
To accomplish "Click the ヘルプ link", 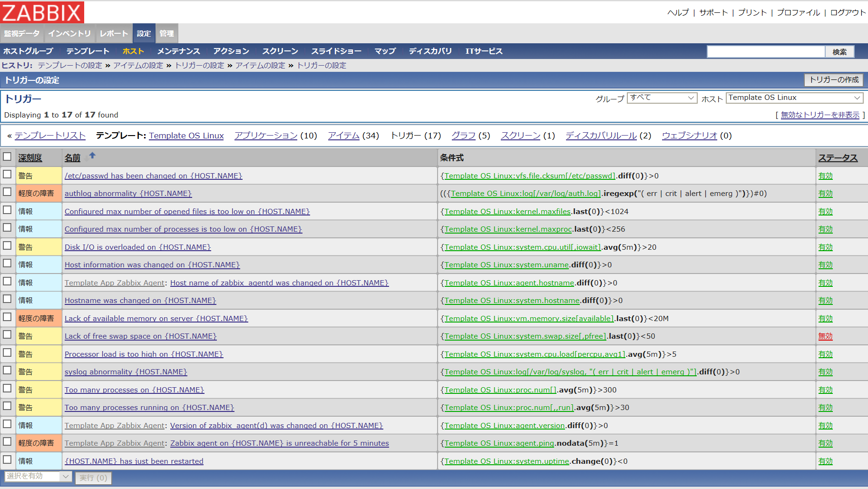I will (x=678, y=12).
